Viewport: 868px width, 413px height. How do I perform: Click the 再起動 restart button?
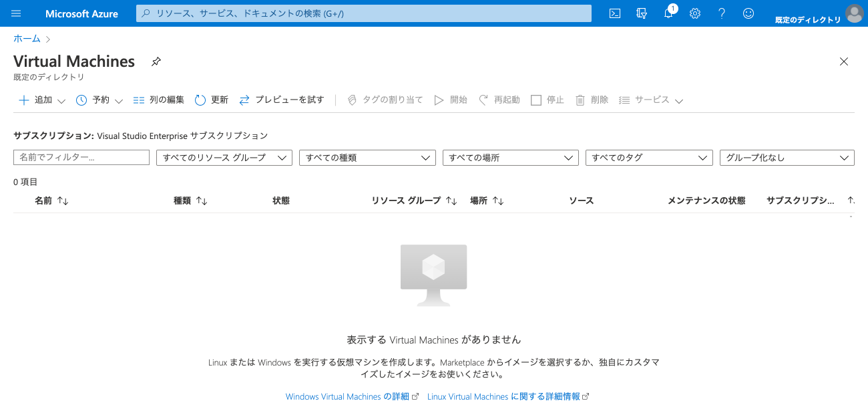tap(499, 100)
